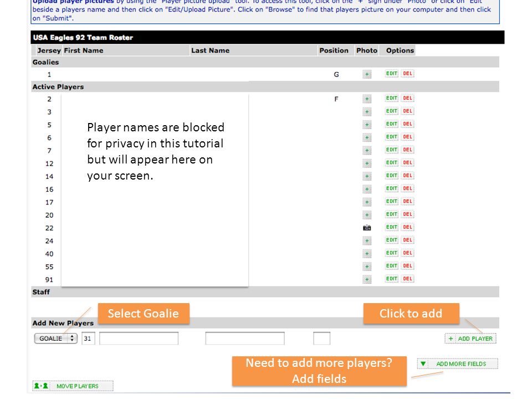Delete player with jersey 12

coord(407,163)
